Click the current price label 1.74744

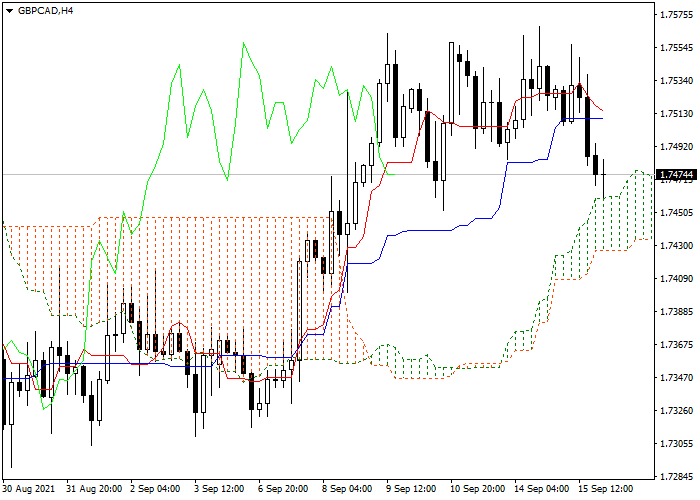click(x=677, y=175)
